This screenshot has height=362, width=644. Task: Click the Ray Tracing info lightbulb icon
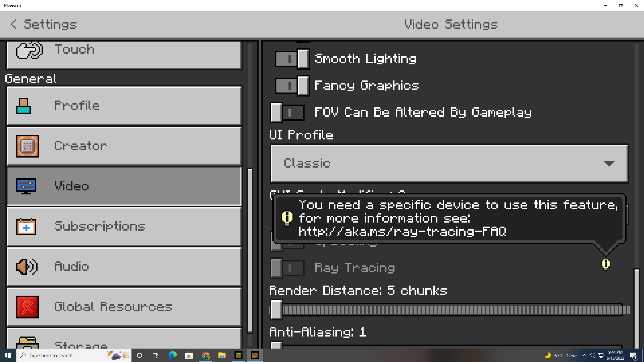tap(605, 264)
